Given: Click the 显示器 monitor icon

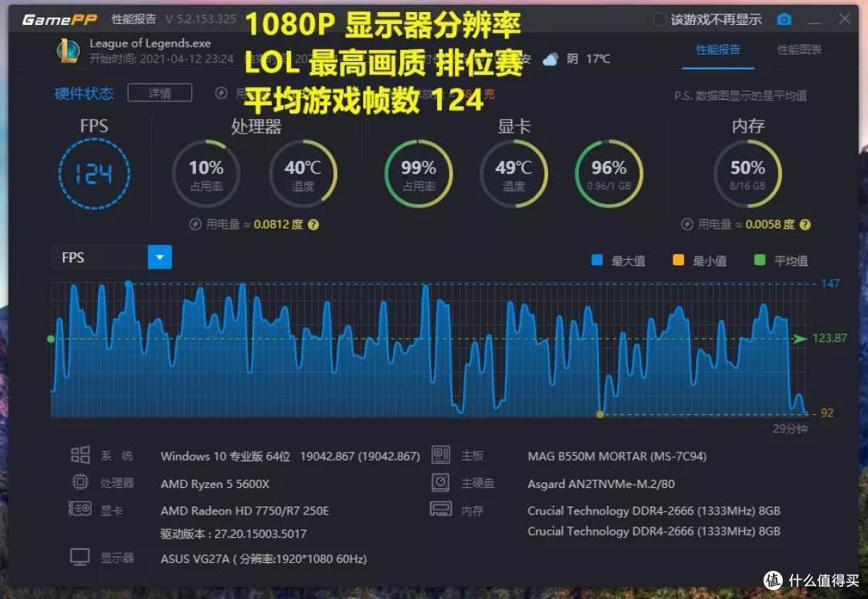Looking at the screenshot, I should click(x=80, y=557).
